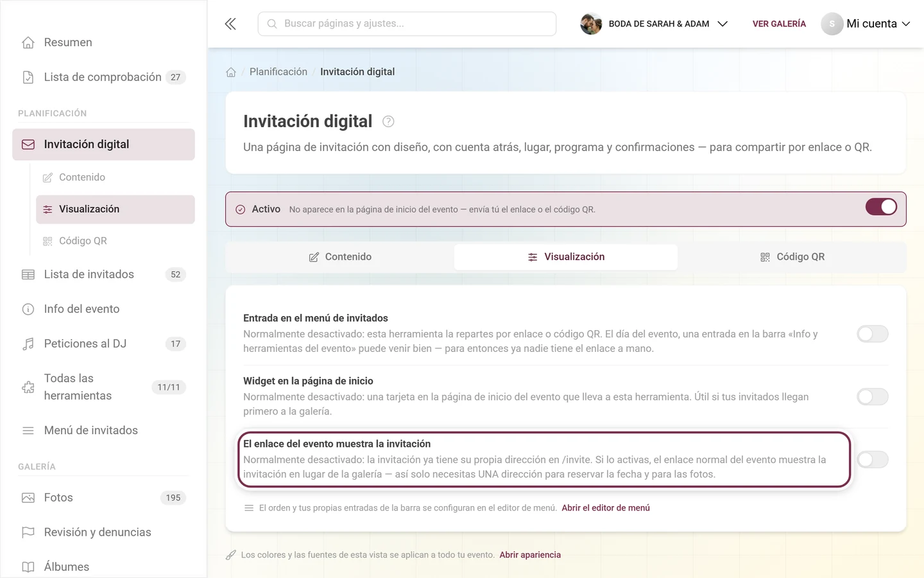This screenshot has width=924, height=578.
Task: Select Visualización in the sidebar submenu
Action: (x=116, y=209)
